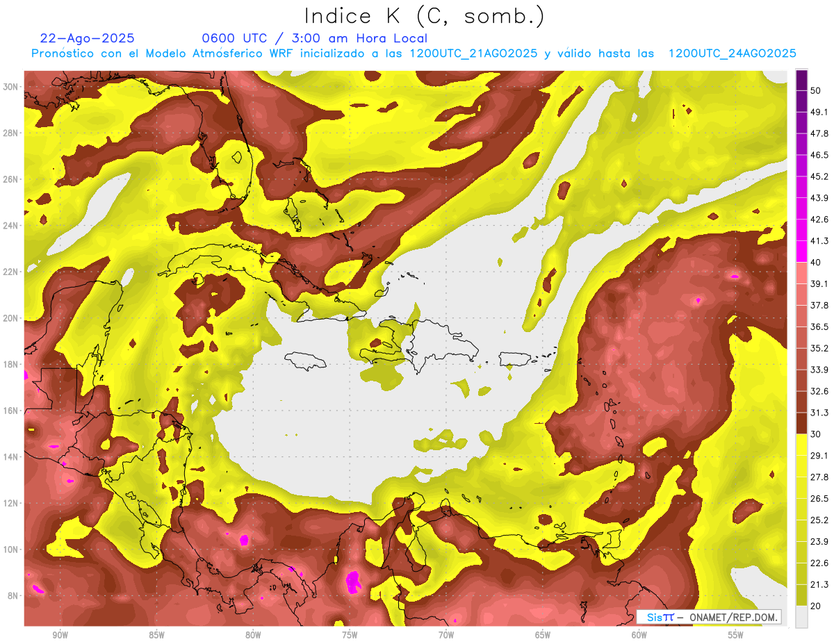The height and width of the screenshot is (644, 834).
Task: Click the '30N' latitude label
Action: [x=12, y=87]
